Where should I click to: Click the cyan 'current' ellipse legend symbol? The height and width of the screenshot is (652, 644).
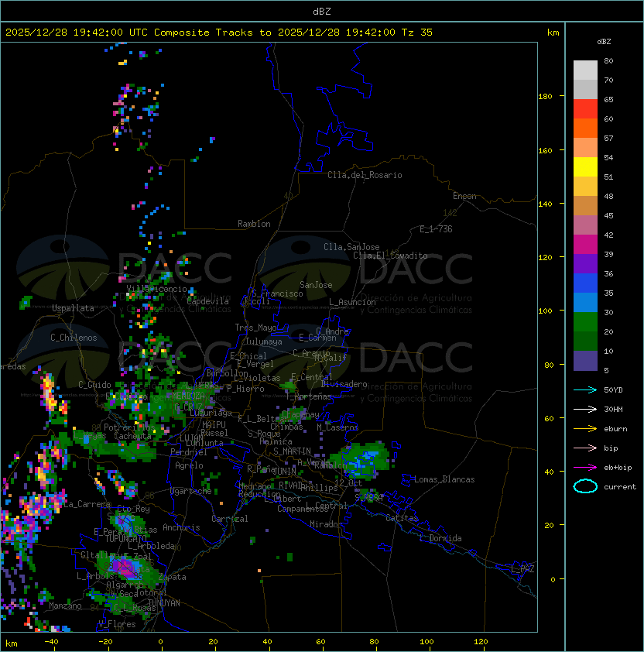coord(585,486)
